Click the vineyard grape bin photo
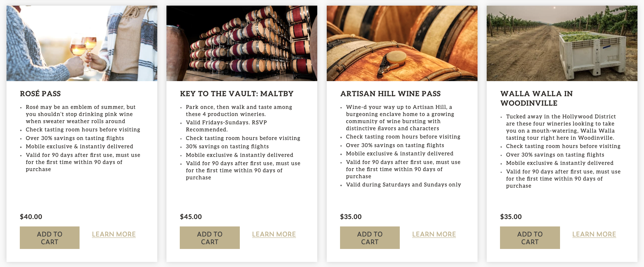The image size is (644, 267). 562,43
